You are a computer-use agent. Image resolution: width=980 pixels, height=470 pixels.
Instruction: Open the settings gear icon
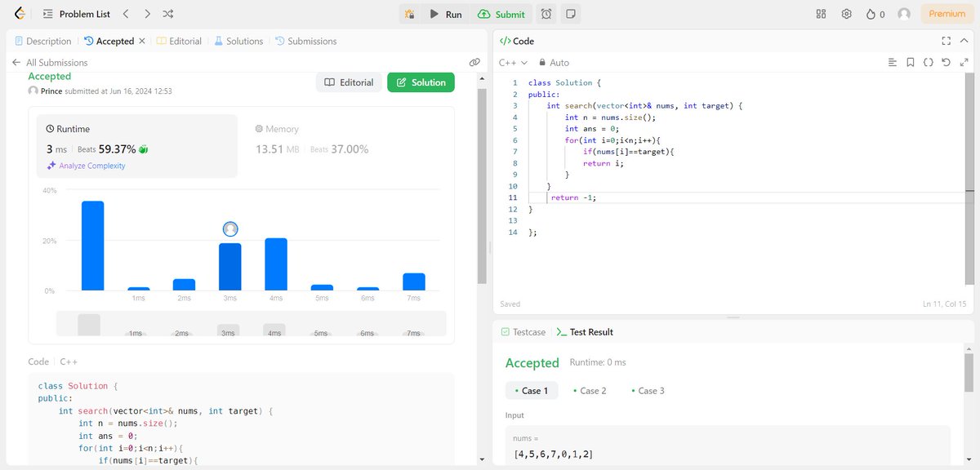point(847,14)
